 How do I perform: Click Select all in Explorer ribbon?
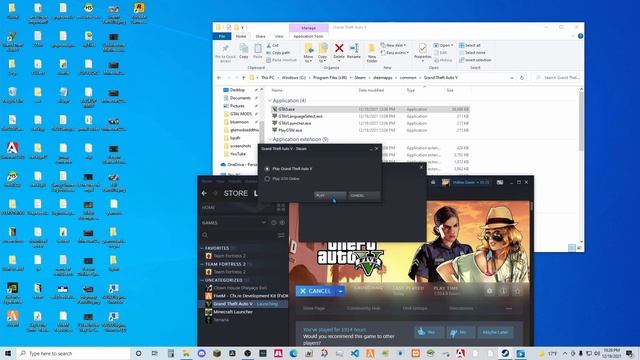click(470, 45)
